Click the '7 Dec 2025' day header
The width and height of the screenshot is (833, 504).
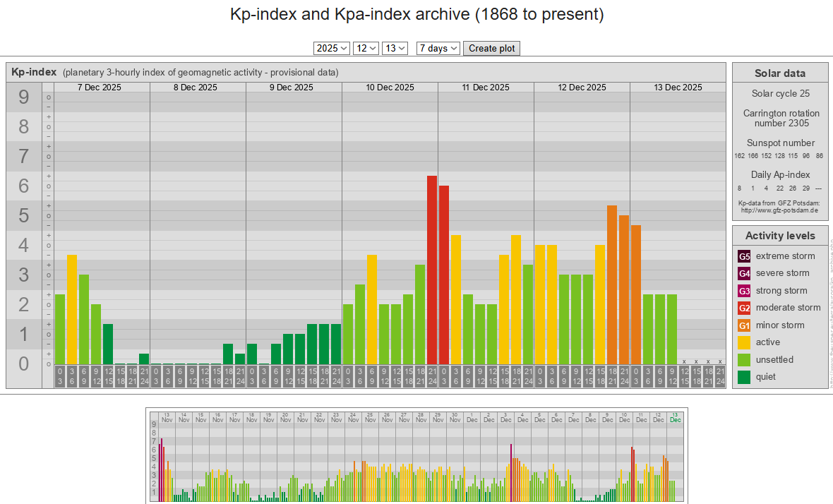click(x=100, y=87)
